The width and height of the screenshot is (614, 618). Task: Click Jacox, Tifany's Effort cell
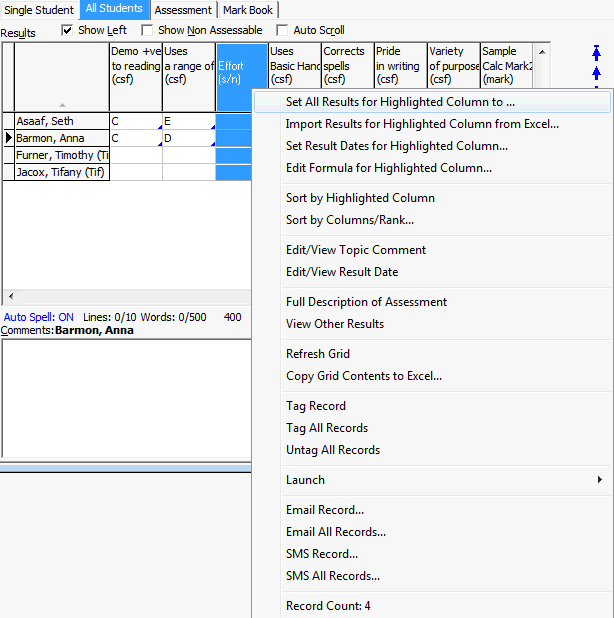point(234,172)
